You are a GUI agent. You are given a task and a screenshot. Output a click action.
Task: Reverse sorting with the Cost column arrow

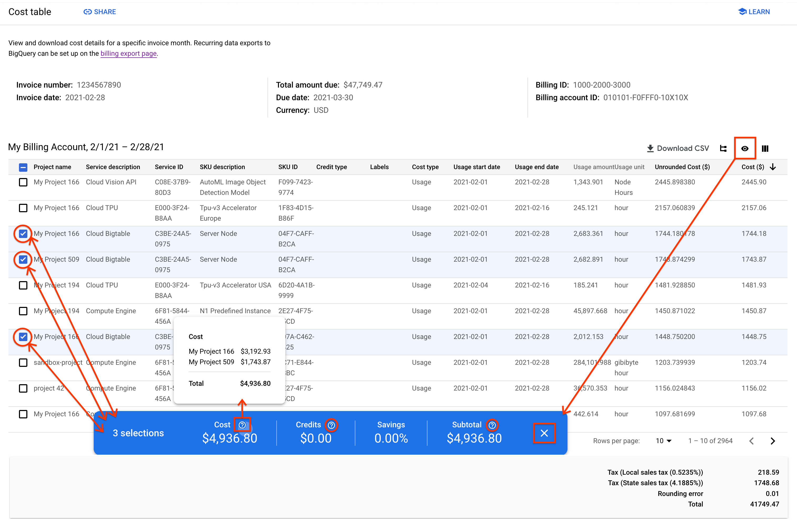(773, 167)
